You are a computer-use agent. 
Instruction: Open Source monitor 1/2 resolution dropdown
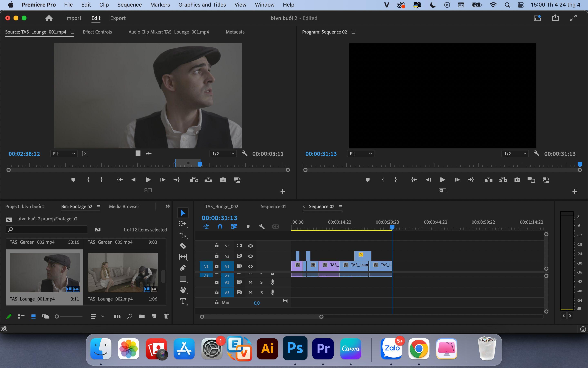223,154
